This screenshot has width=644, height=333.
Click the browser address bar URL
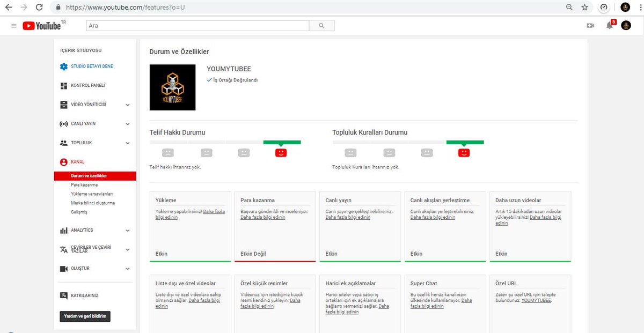coord(127,8)
